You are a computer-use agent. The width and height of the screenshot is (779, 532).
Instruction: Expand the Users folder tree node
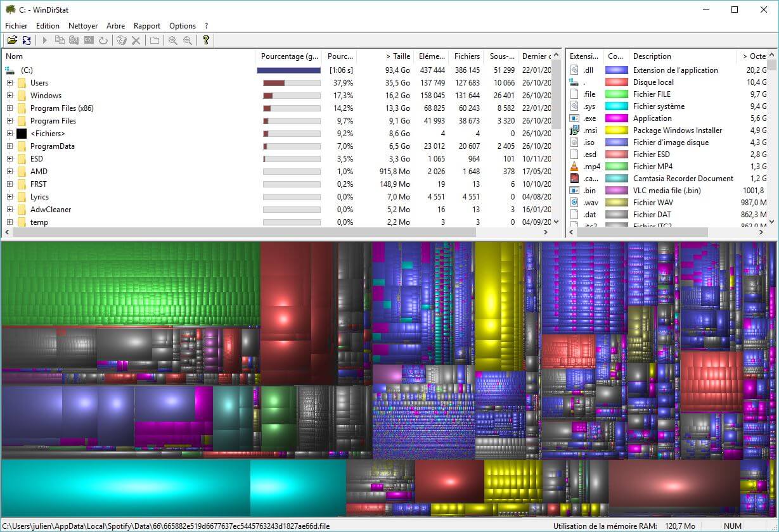coord(10,83)
